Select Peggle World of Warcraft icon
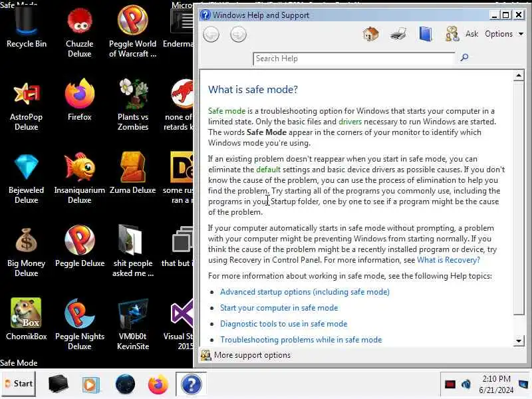 tap(132, 32)
